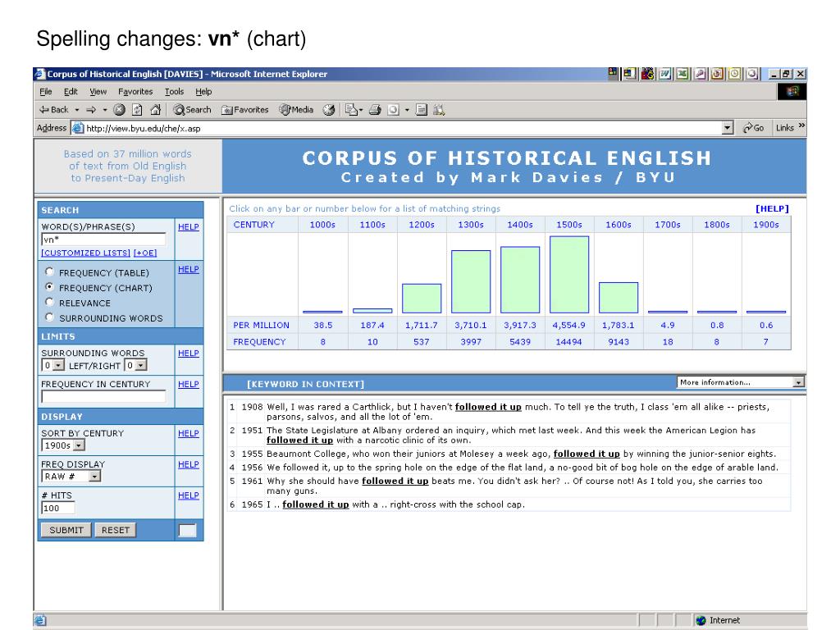Click frequency number 14494
The width and height of the screenshot is (840, 630).
pos(569,342)
